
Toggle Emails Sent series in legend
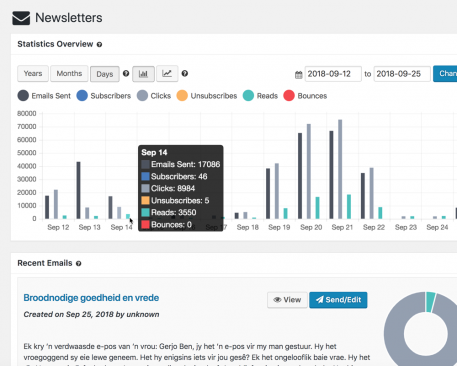pos(44,96)
